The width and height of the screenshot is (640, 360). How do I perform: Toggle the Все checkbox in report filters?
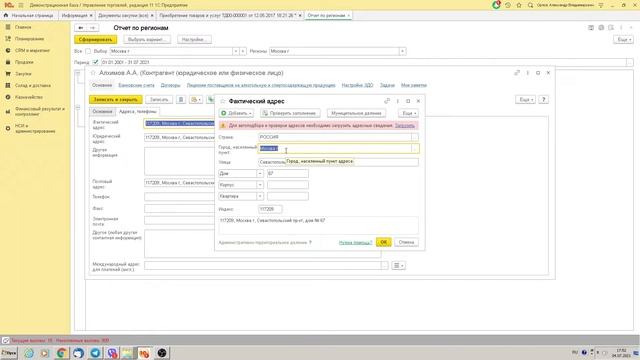click(x=88, y=51)
